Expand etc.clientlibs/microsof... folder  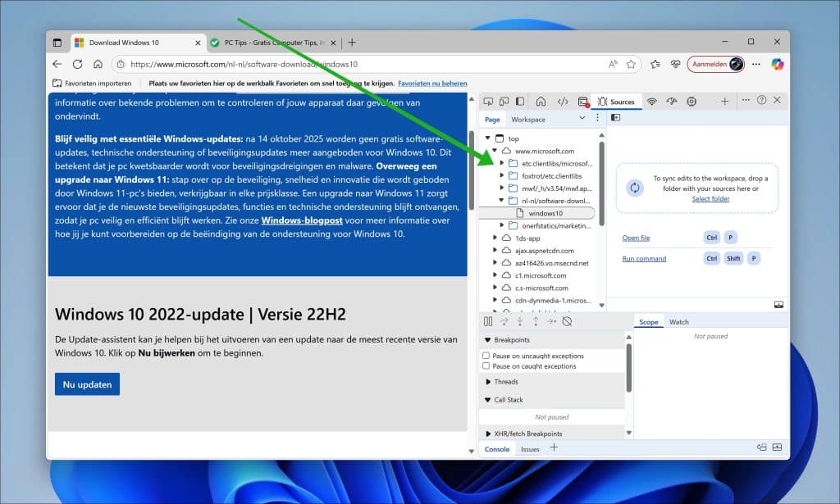pyautogui.click(x=501, y=163)
